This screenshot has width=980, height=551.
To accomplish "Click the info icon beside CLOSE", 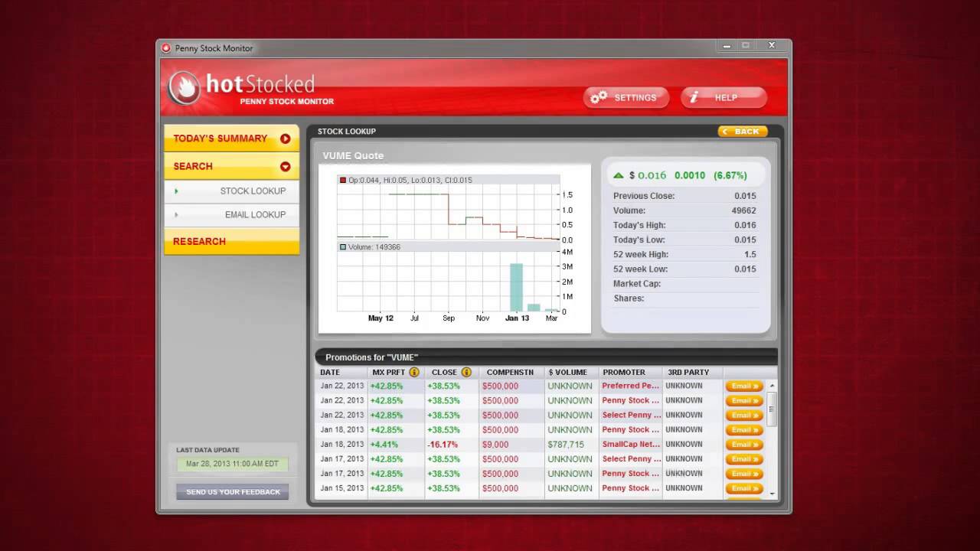I will pos(465,372).
